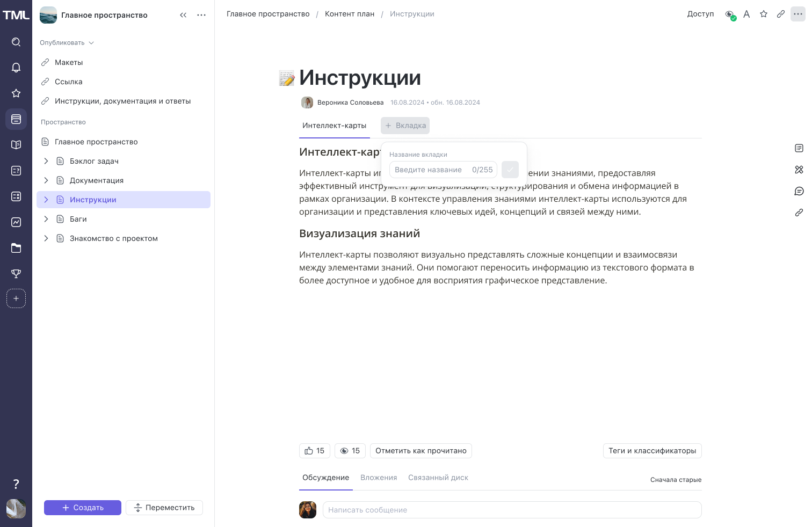
Task: Open the search icon in left rail
Action: (16, 42)
